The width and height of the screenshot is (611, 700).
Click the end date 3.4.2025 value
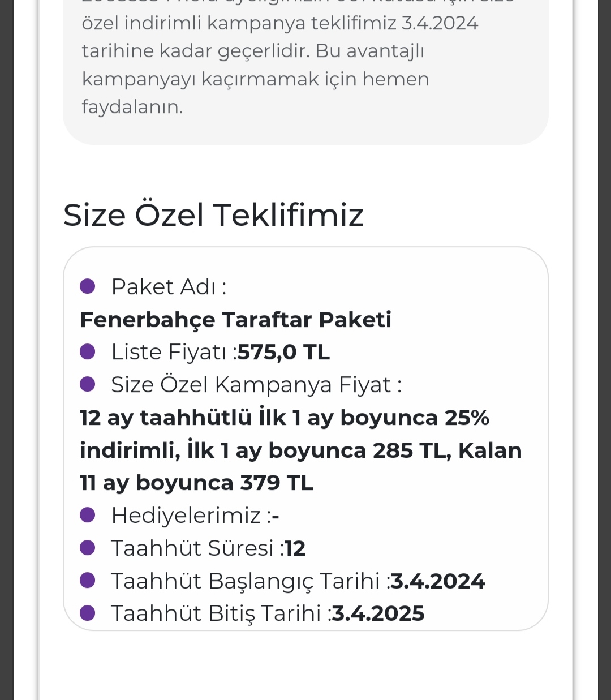coord(378,613)
